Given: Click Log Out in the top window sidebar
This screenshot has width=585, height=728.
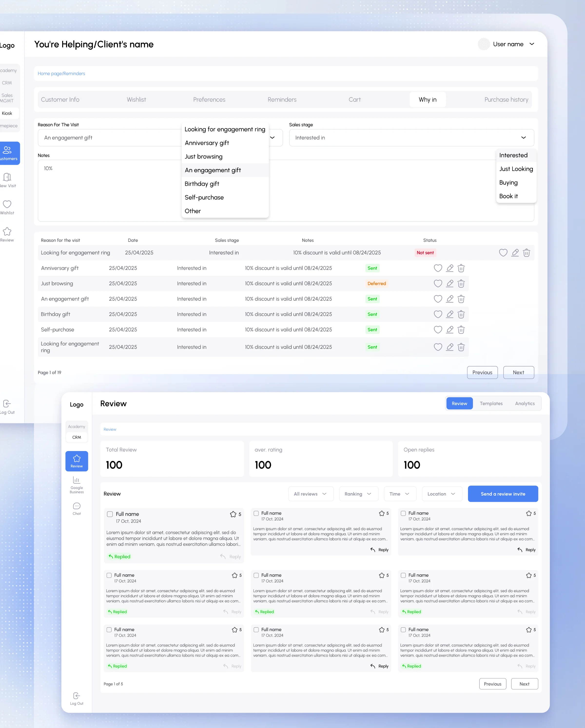Looking at the screenshot, I should click(x=7, y=407).
